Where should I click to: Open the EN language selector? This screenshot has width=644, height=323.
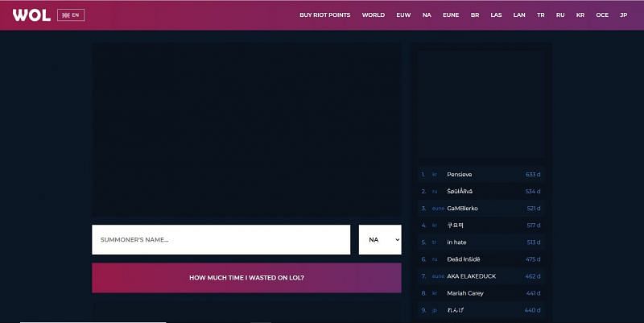pos(71,15)
